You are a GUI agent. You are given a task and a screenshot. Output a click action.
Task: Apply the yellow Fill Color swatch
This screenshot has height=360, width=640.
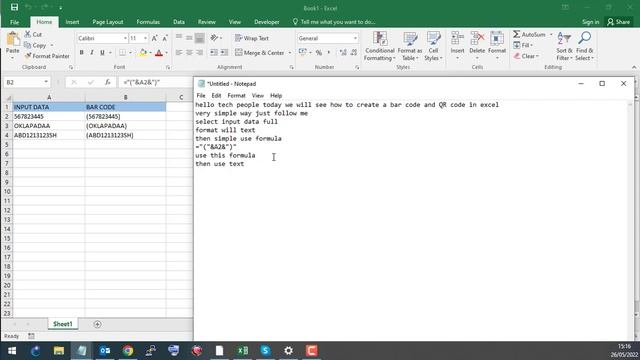coord(143,53)
